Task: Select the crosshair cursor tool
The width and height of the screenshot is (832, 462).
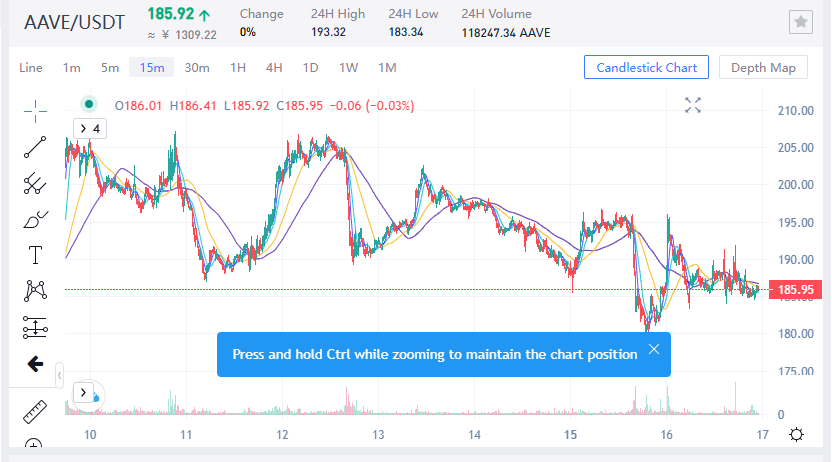Action: pyautogui.click(x=35, y=111)
